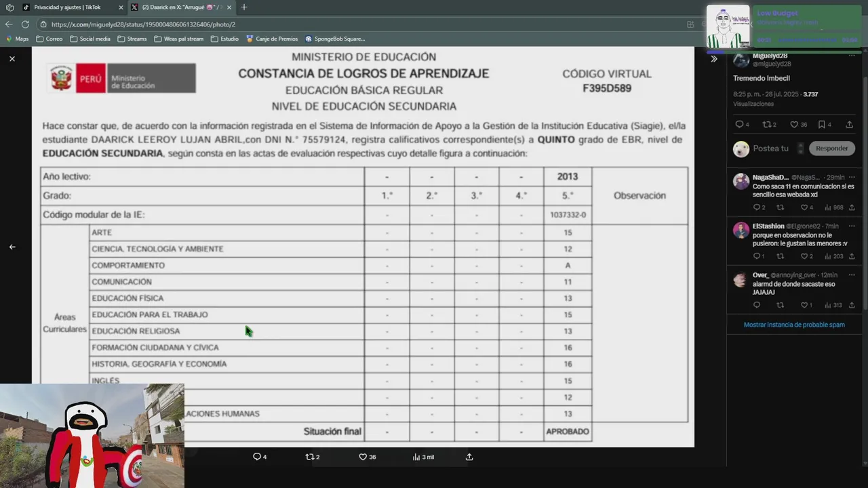This screenshot has height=488, width=868.
Task: Click reply icon on Over_'s comment
Action: (x=757, y=305)
